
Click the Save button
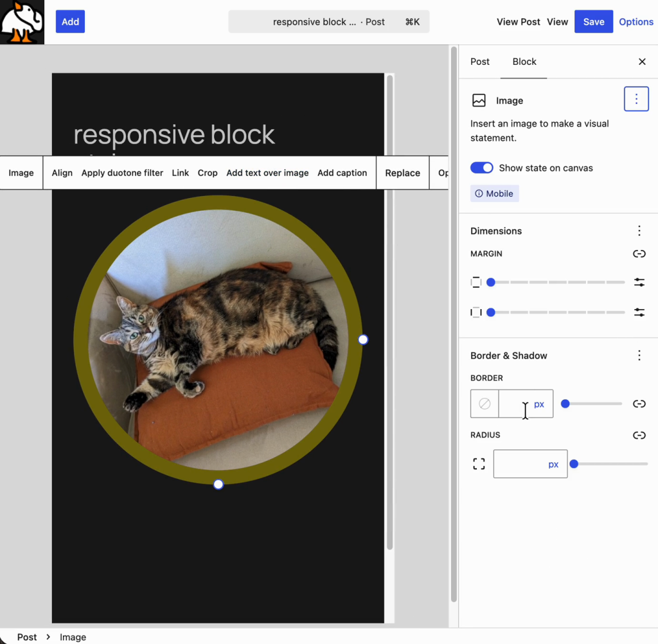[593, 22]
